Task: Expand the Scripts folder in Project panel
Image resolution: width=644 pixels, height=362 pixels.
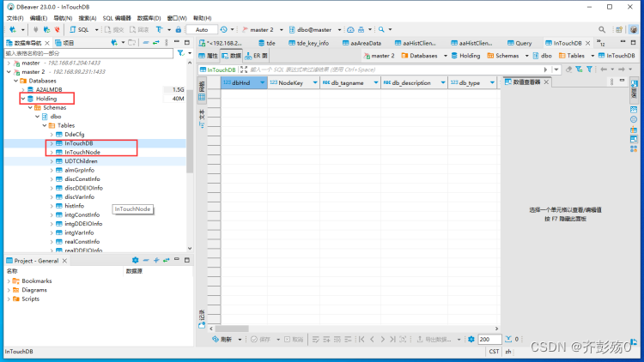Action: pos(9,299)
